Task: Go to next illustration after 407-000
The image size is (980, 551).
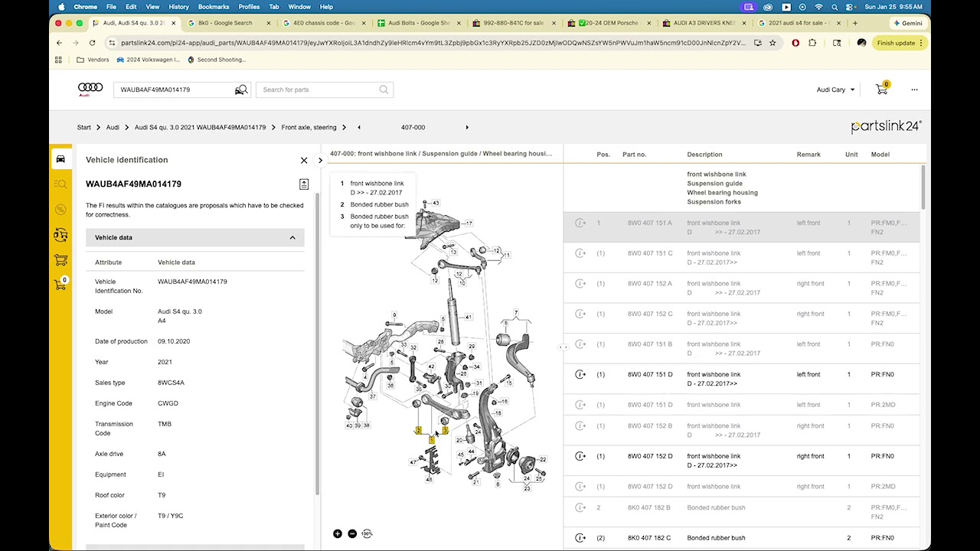Action: (x=467, y=127)
